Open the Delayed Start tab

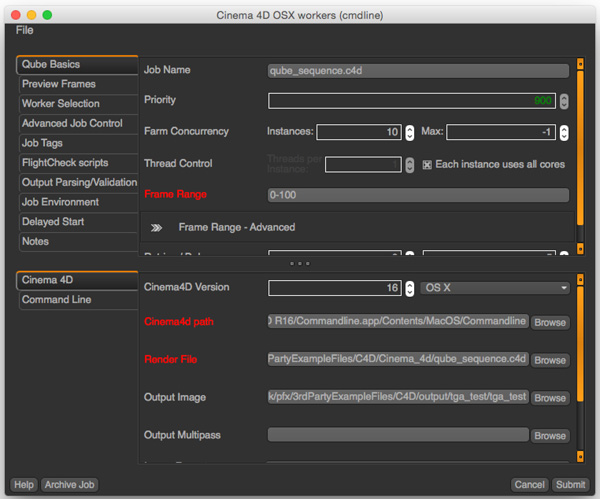click(78, 222)
